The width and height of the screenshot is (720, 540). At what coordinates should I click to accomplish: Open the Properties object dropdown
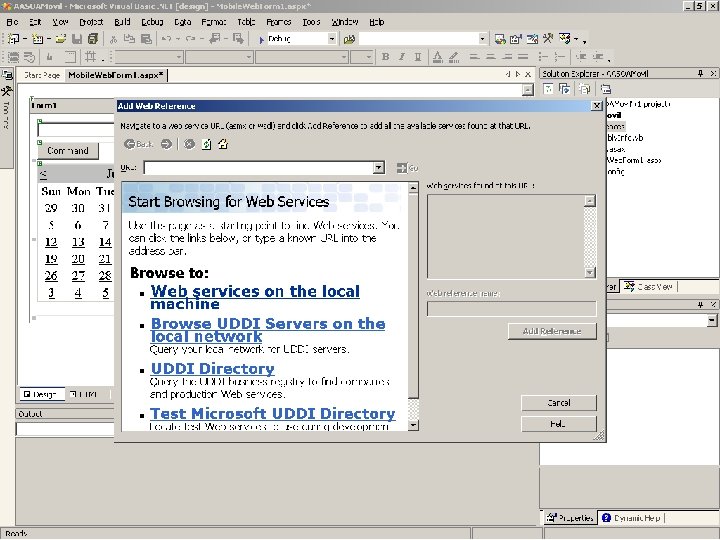(712, 321)
